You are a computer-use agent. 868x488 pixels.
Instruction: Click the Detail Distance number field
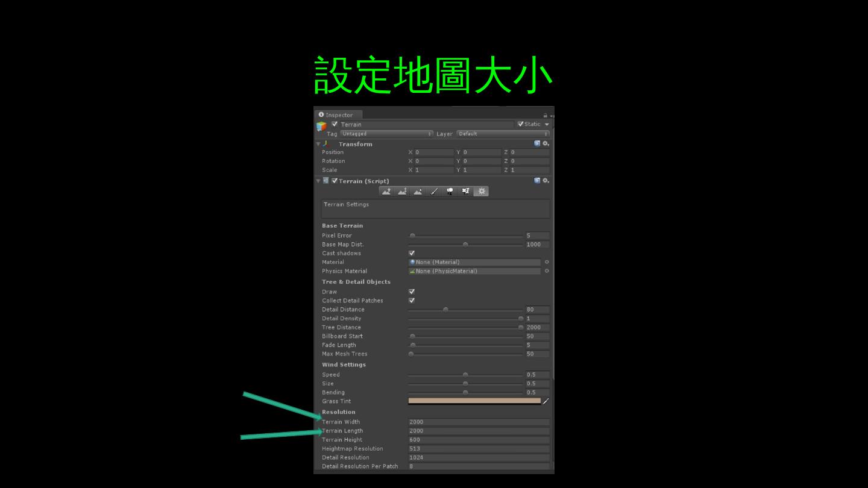click(x=538, y=310)
